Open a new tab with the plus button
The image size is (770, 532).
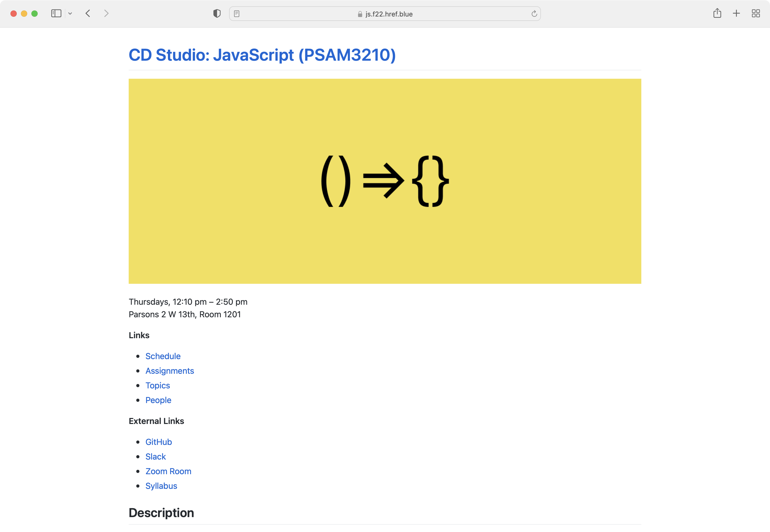736,14
